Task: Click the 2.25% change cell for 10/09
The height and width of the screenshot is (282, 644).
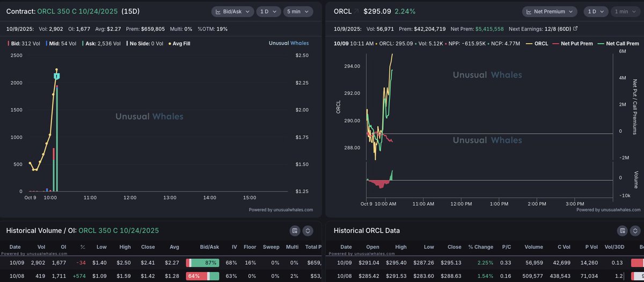Action: (x=485, y=263)
